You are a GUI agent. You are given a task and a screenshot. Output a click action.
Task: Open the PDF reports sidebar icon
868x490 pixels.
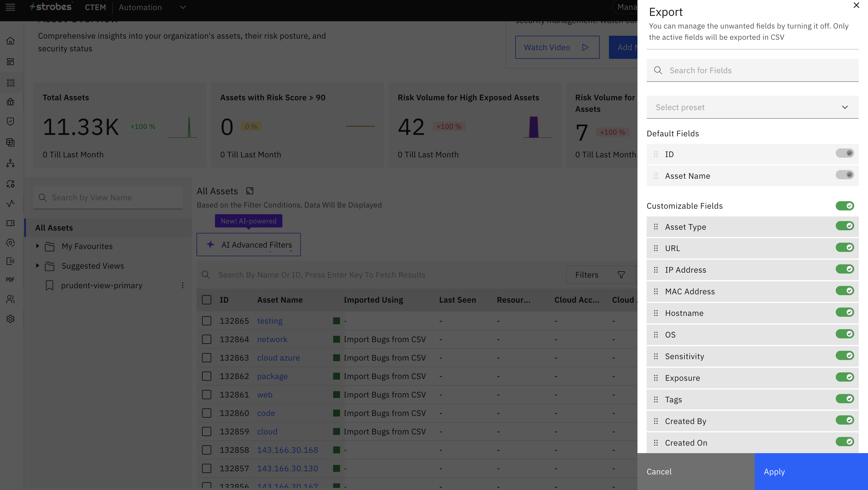point(10,280)
